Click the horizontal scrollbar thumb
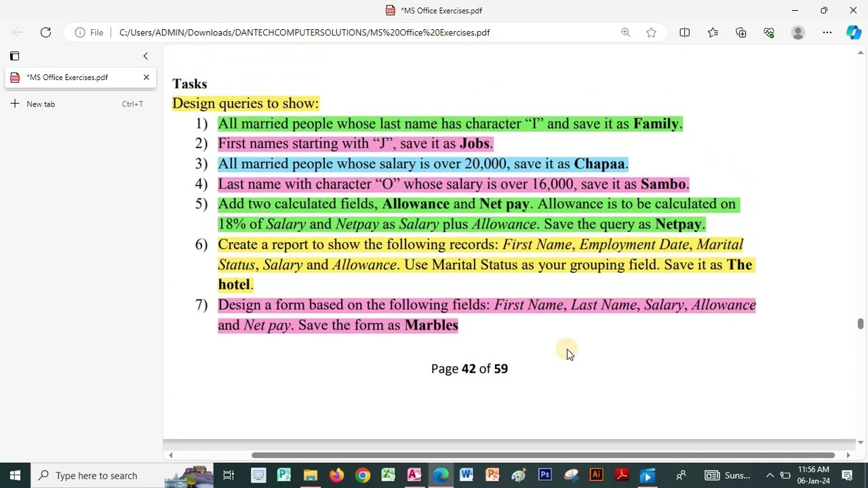868x488 pixels. pyautogui.click(x=543, y=455)
